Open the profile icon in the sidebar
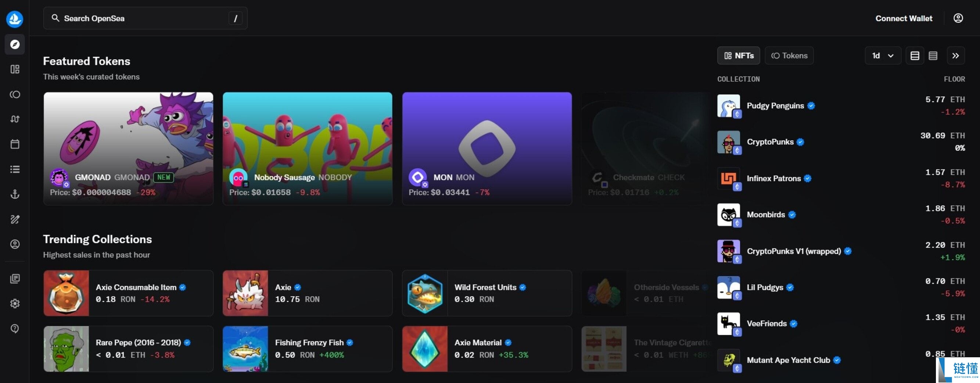The height and width of the screenshot is (383, 980). [15, 244]
